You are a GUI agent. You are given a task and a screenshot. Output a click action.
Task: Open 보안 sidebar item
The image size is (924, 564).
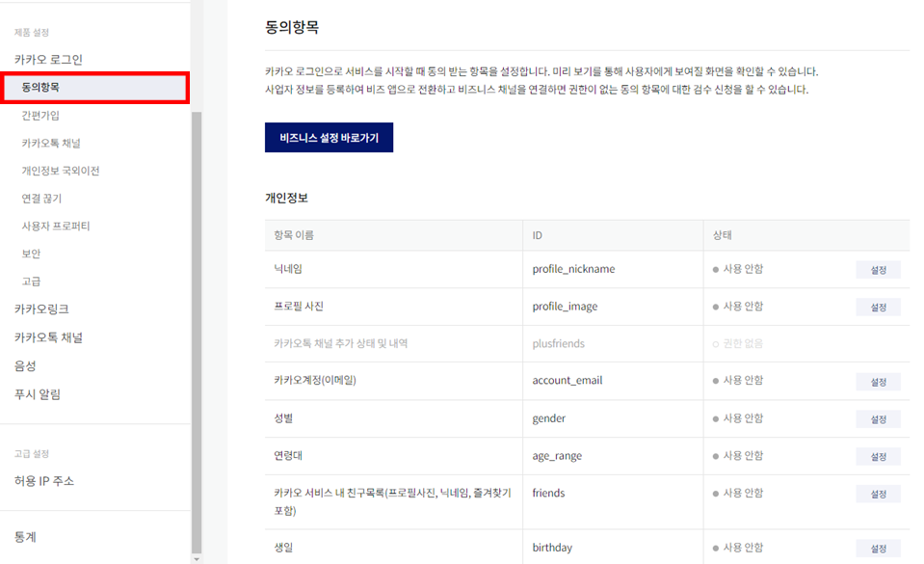[x=31, y=254]
